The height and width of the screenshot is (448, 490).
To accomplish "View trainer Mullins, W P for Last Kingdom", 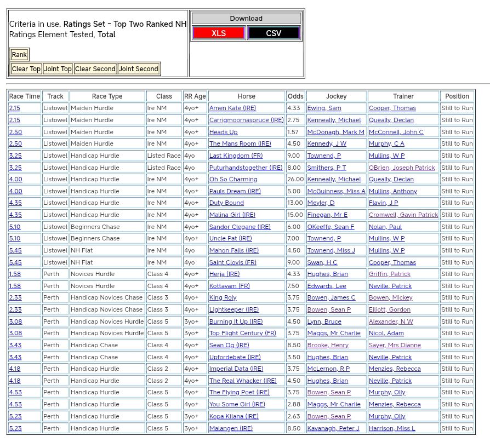I will pos(386,156).
